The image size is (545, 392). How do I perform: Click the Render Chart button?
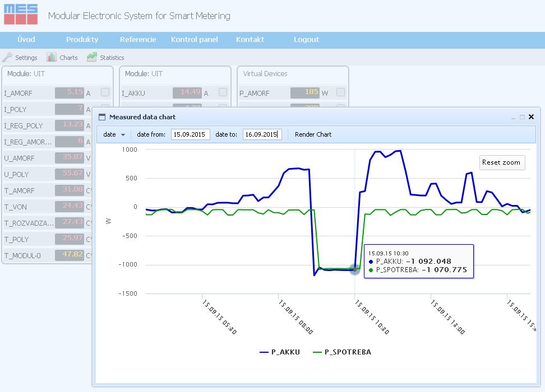(x=313, y=134)
